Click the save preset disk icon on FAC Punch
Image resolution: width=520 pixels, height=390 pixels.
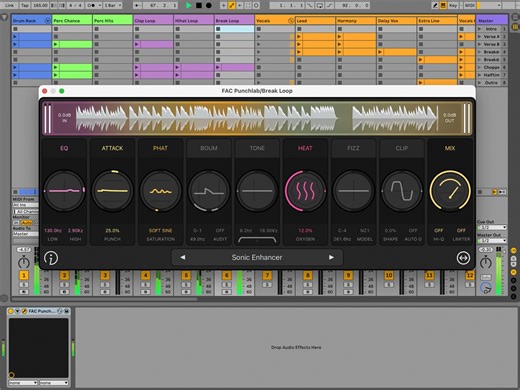pos(67,311)
